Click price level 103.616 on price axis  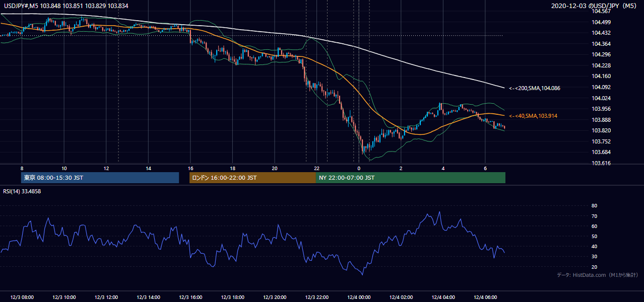tap(601, 163)
